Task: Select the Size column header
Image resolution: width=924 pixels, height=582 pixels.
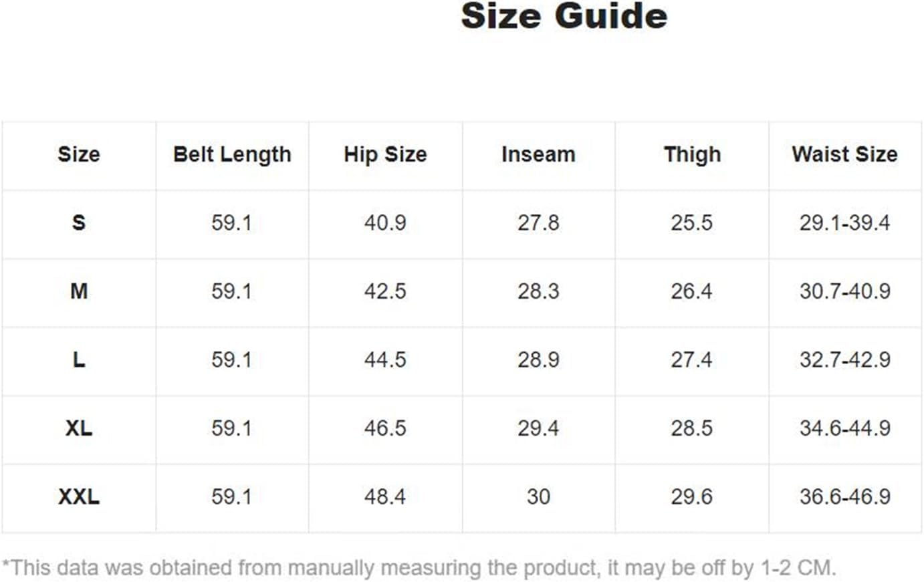Action: [79, 154]
